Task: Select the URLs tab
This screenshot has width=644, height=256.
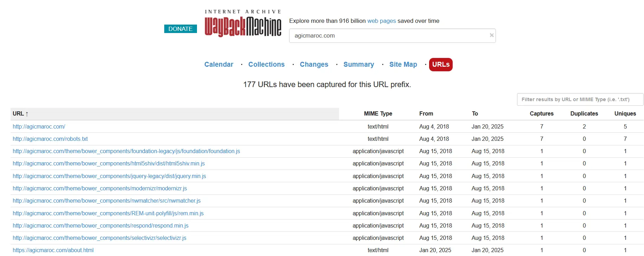Action: coord(440,65)
